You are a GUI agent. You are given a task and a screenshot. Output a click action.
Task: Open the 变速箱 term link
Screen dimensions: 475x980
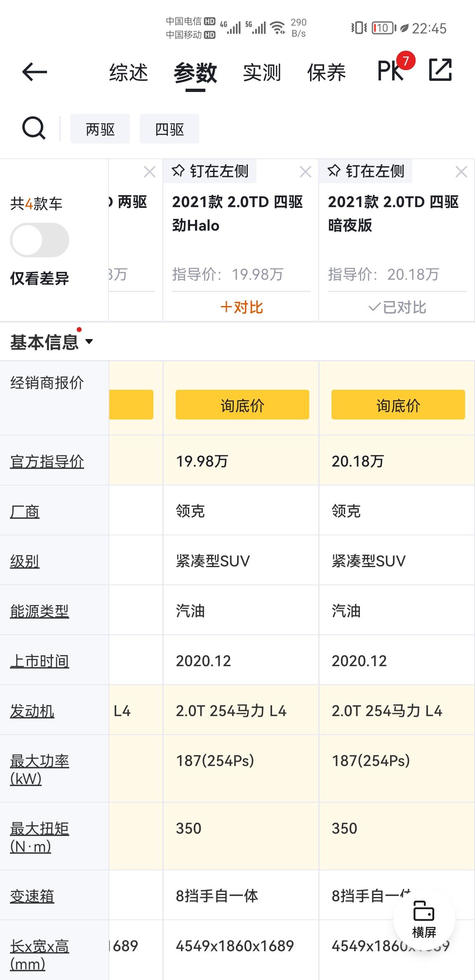(32, 896)
